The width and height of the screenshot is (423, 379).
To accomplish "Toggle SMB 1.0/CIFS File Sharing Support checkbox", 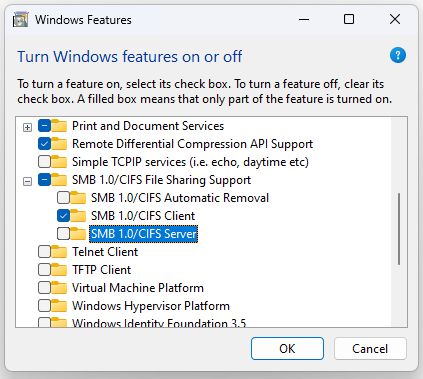I will tap(44, 180).
